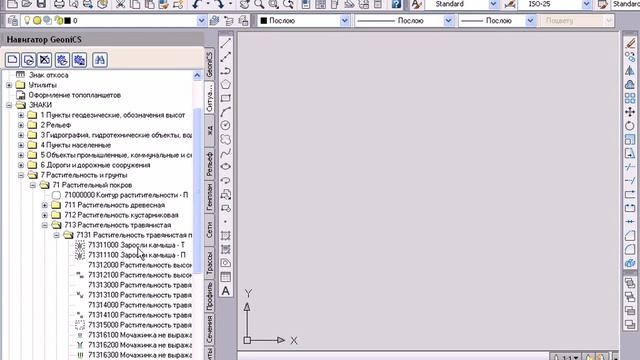The image size is (640, 360).
Task: Select the Hatch tool
Action: [226, 236]
